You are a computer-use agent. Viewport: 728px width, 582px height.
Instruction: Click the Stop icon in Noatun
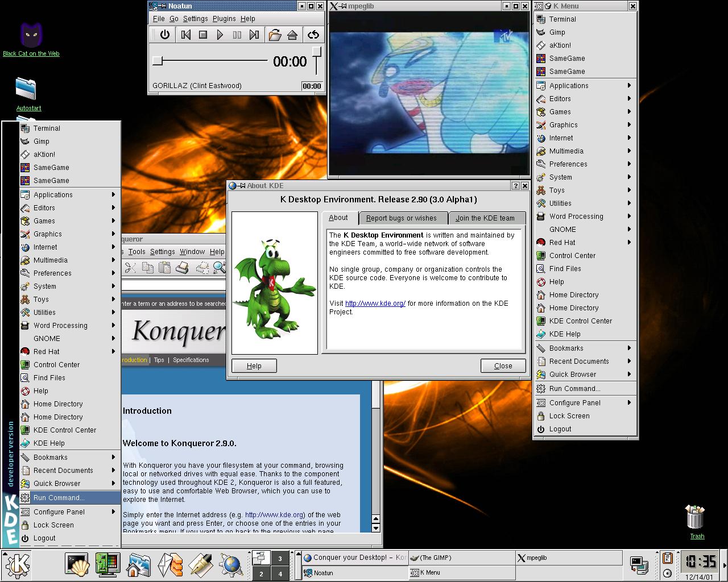pyautogui.click(x=202, y=35)
